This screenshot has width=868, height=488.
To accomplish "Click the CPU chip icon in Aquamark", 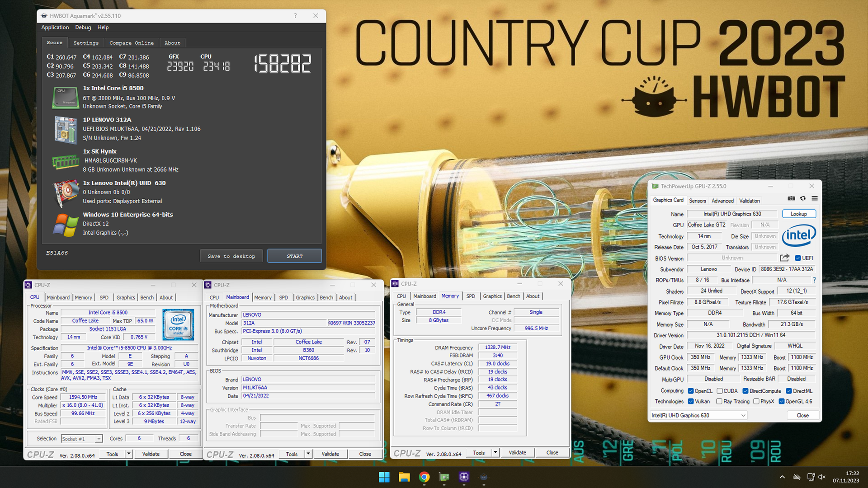I will (x=66, y=98).
